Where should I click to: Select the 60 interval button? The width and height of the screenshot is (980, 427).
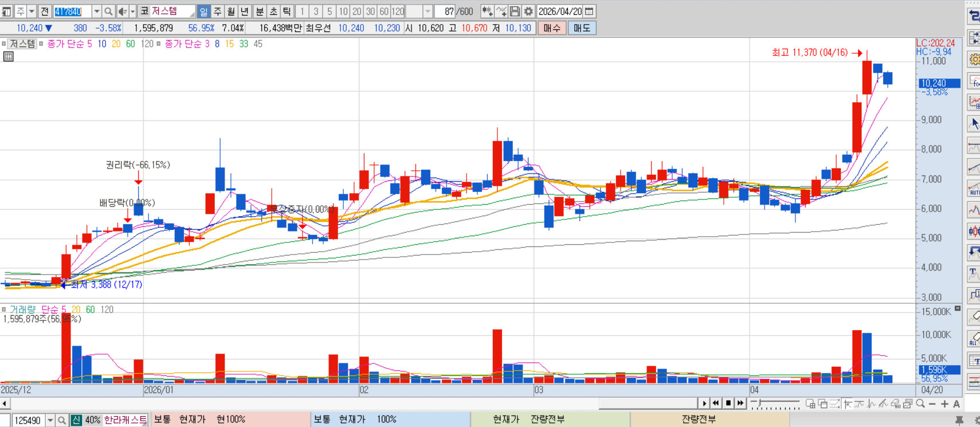point(384,11)
